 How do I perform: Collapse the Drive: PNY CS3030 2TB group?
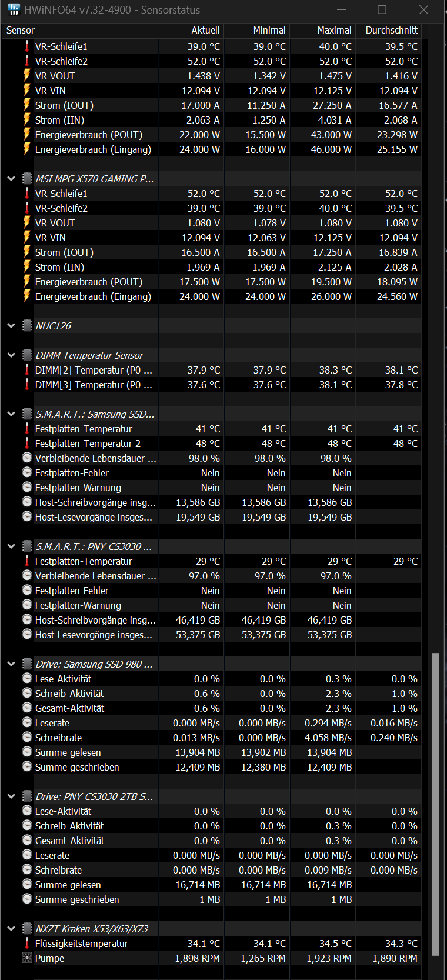(11, 796)
